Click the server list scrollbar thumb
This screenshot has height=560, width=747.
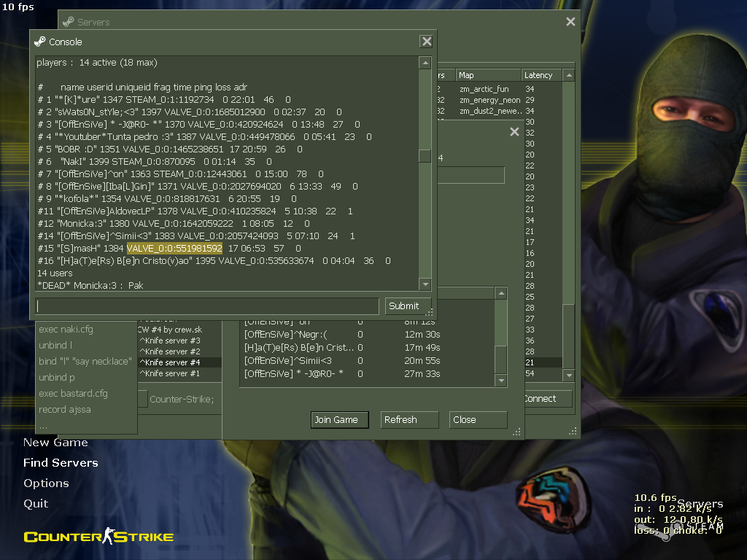[568, 335]
